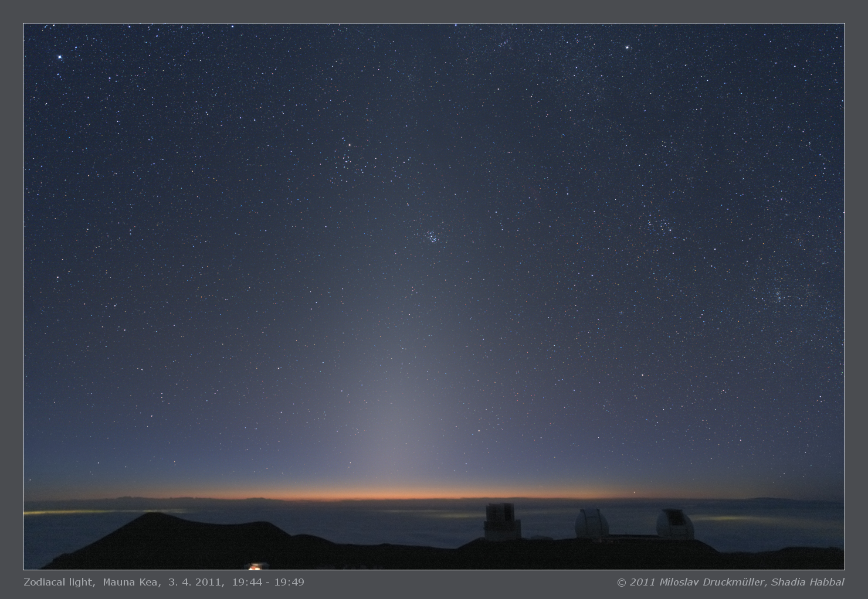Select the rightmost white observatory dome

pos(674,523)
